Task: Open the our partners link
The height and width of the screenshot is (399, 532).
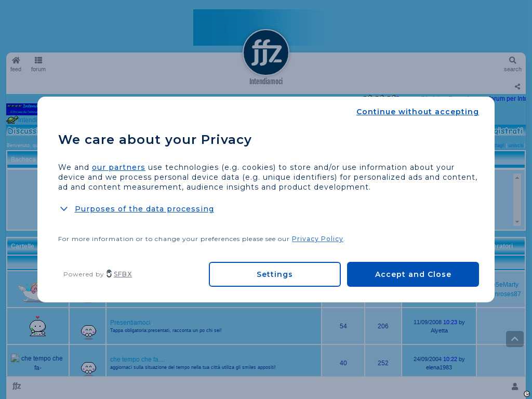Action: pos(118,167)
